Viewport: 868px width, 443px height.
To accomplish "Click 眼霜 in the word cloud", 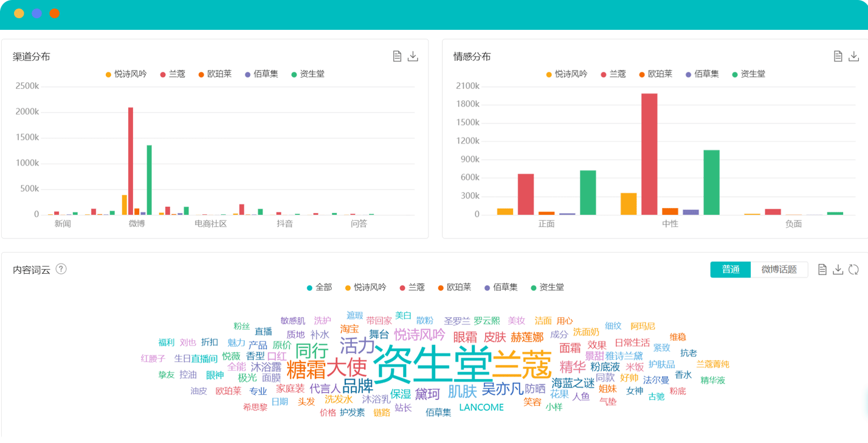I will pos(465,337).
